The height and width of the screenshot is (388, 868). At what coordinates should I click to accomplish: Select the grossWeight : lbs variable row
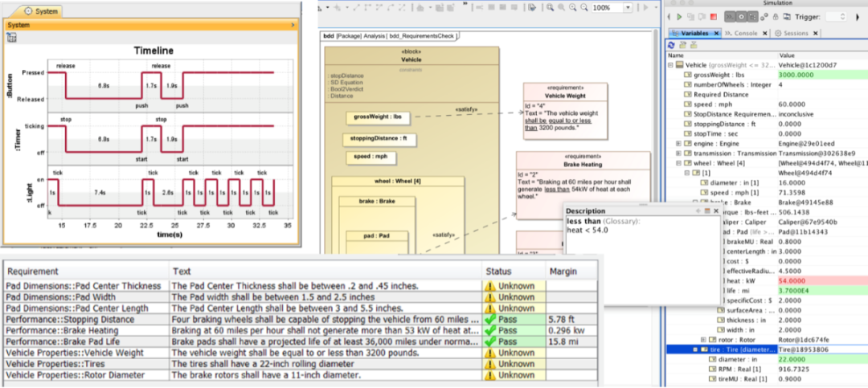tap(767, 75)
